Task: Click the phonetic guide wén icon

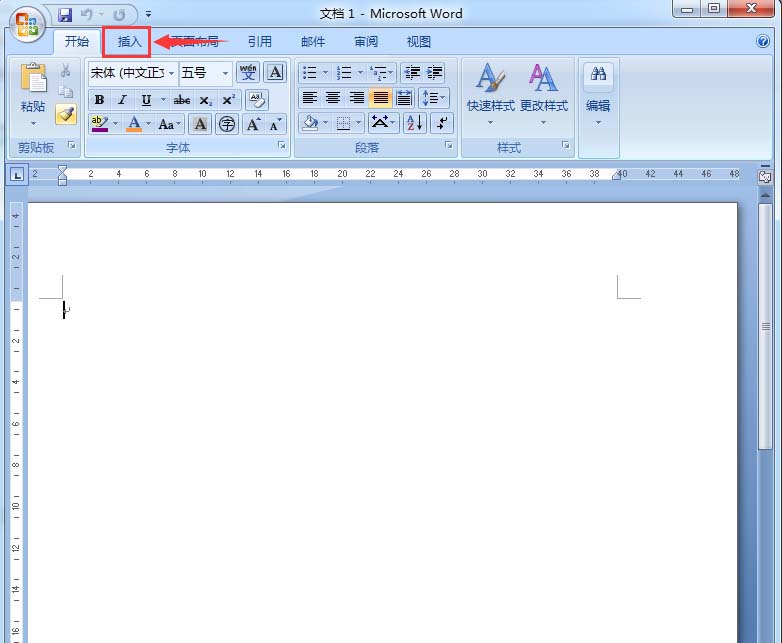Action: tap(248, 73)
